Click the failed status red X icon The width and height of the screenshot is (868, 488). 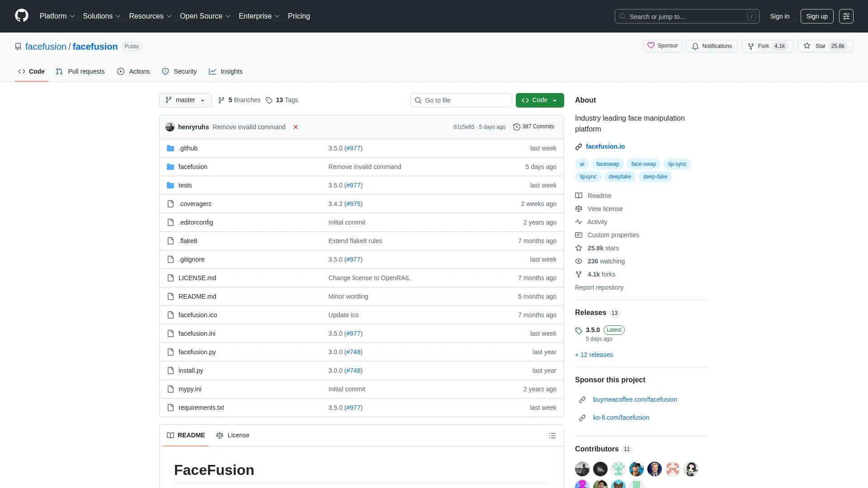pos(296,127)
